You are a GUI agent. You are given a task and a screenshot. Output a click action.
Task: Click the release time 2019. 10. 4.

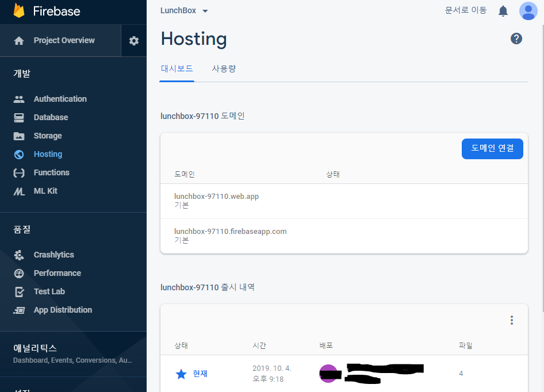(x=271, y=368)
